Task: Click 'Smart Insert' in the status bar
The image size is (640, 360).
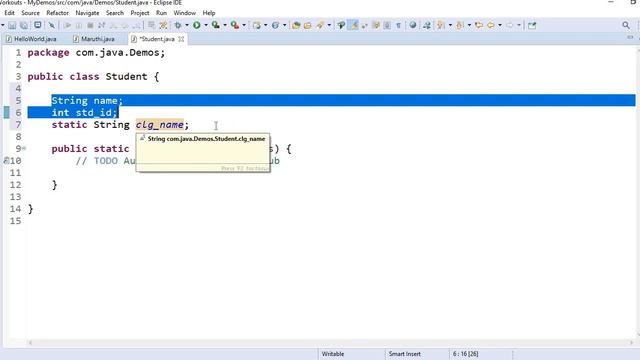Action: 404,354
